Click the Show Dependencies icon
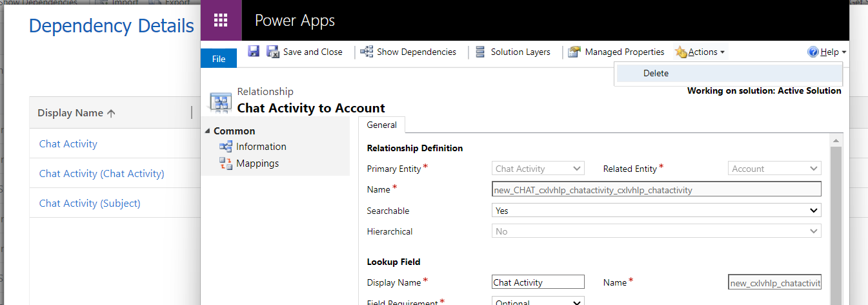 click(x=367, y=52)
